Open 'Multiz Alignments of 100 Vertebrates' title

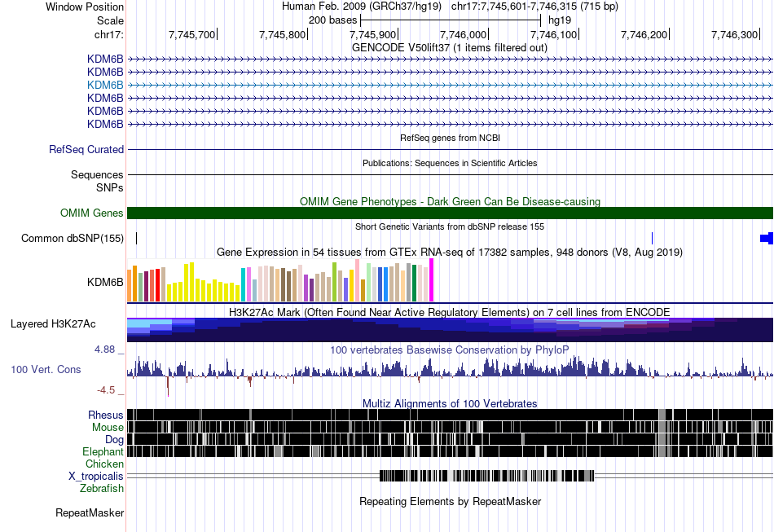pyautogui.click(x=450, y=404)
